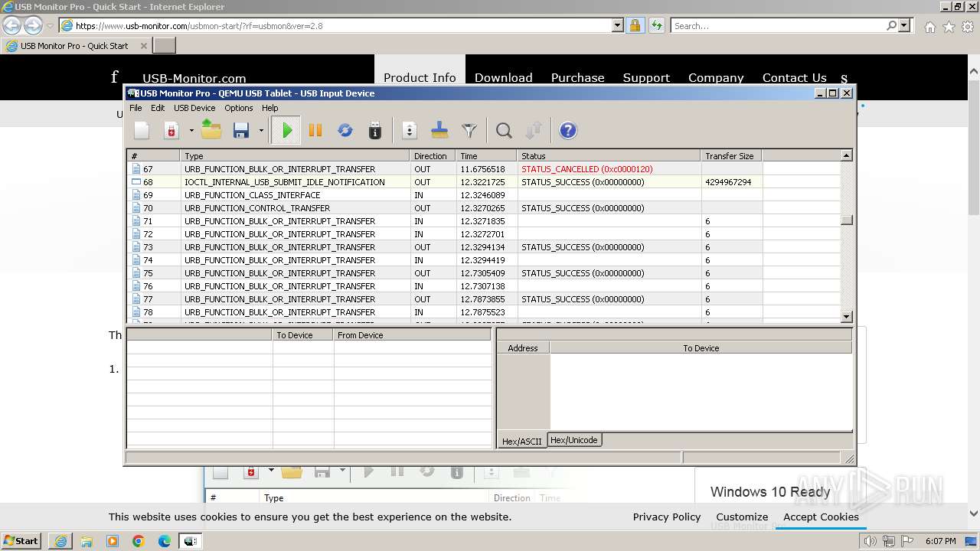
Task: Click the packet icon of row 75
Action: point(136,273)
